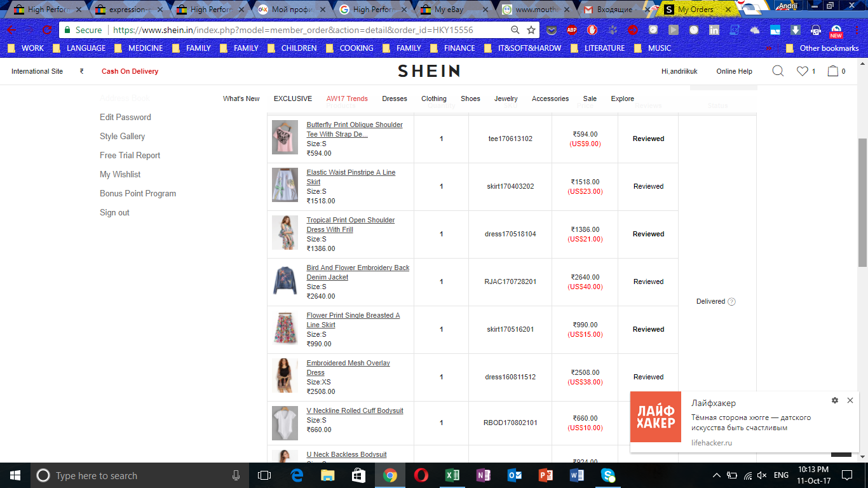The image size is (868, 488).
Task: Open the rupee currency selector
Action: pyautogui.click(x=81, y=71)
